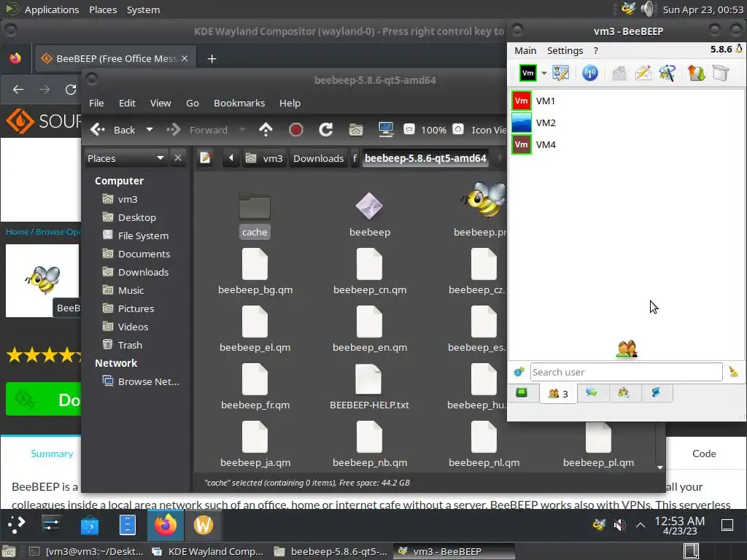Open the network tools wrench icon
The image size is (747, 560).
(667, 74)
